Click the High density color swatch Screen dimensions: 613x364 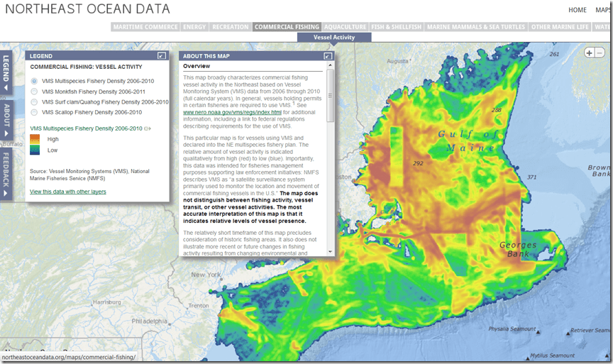pyautogui.click(x=35, y=139)
